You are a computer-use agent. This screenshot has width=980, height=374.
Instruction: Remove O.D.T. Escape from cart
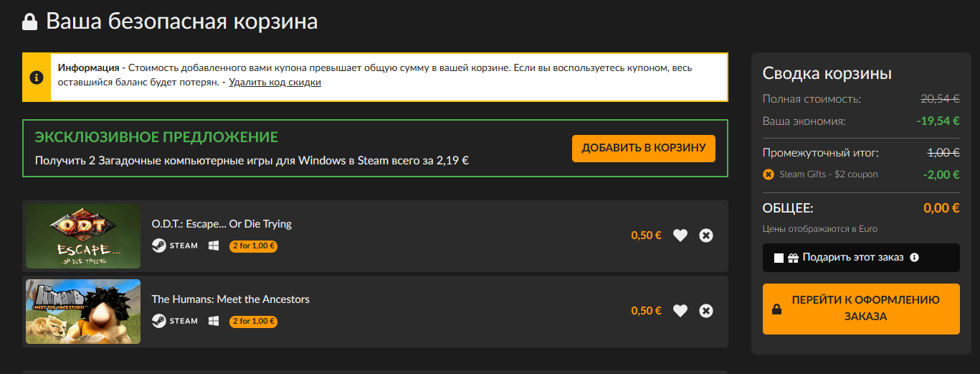[x=706, y=235]
